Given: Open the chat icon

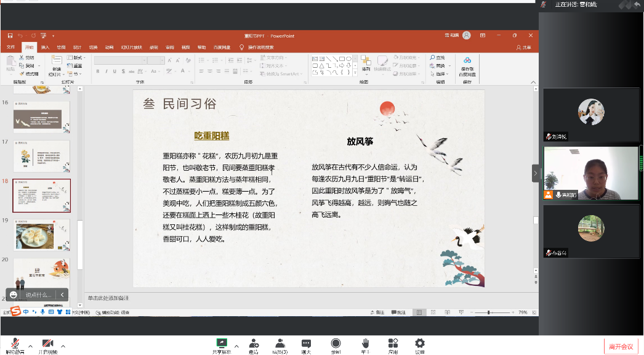Looking at the screenshot, I should click(x=306, y=343).
